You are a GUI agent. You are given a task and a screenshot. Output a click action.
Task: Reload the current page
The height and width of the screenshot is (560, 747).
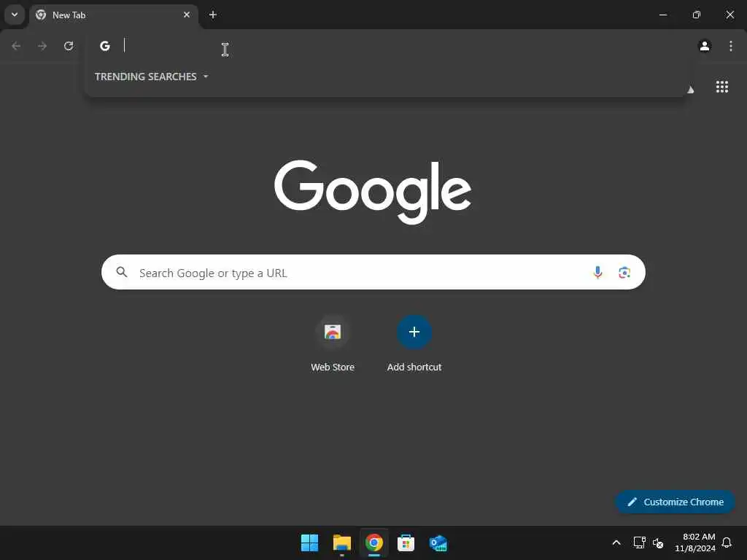(x=69, y=46)
